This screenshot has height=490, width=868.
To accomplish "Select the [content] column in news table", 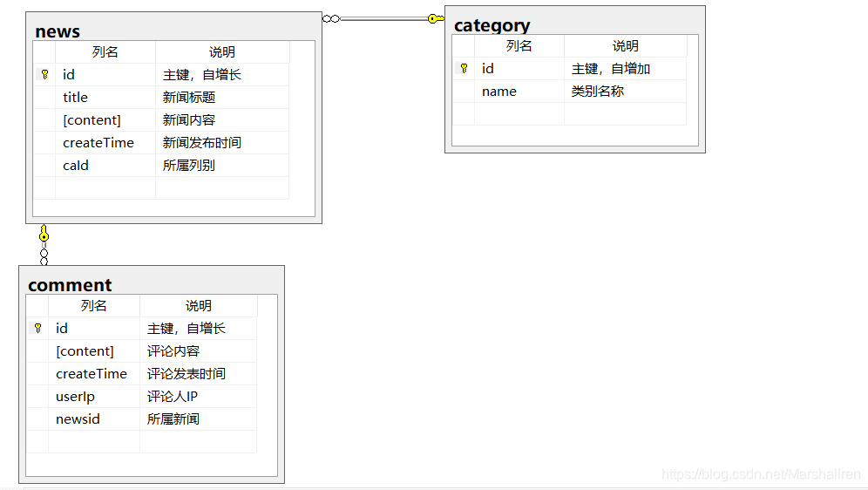I will (105, 120).
